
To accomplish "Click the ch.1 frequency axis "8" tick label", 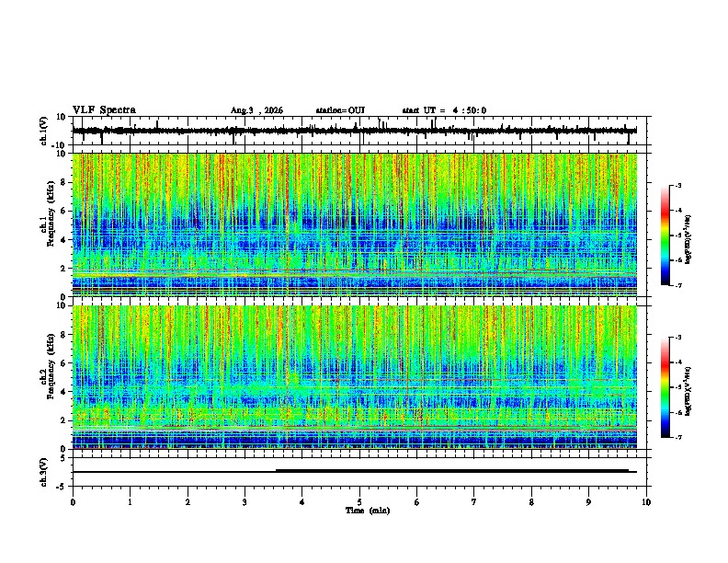I will click(63, 182).
